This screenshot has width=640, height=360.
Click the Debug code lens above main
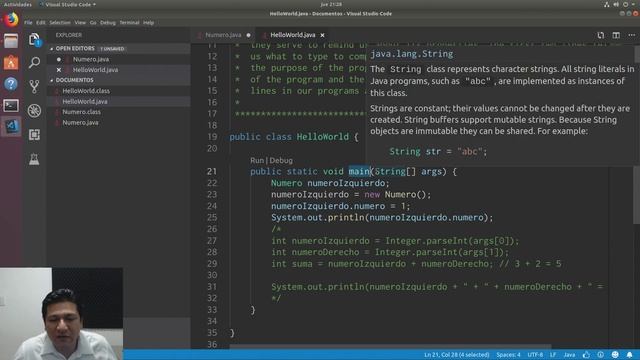point(281,160)
